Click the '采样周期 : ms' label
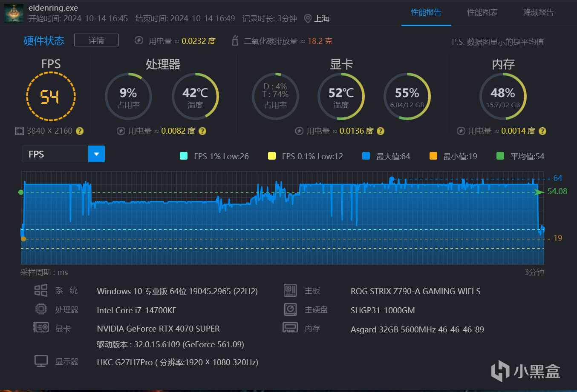This screenshot has height=392, width=577. point(44,272)
